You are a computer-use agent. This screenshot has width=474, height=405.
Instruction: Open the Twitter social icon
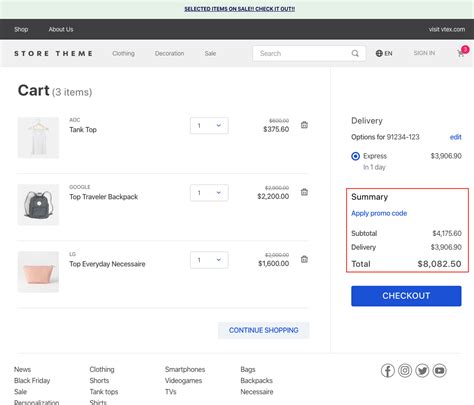(422, 370)
